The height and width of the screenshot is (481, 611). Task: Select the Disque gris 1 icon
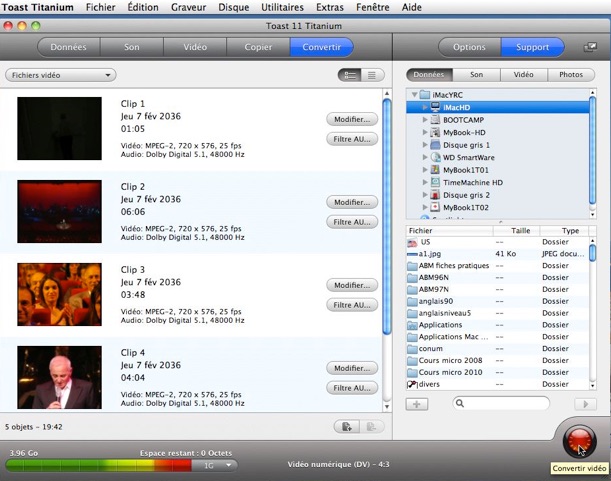(435, 145)
